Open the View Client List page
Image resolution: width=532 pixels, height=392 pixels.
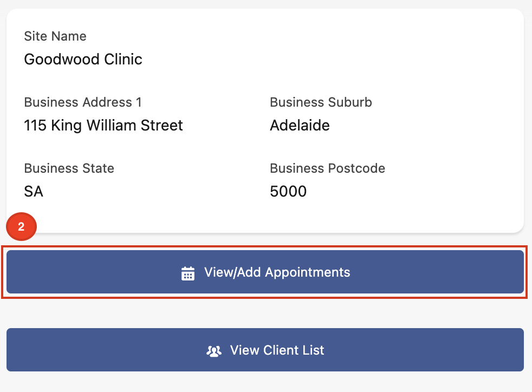[x=265, y=350]
